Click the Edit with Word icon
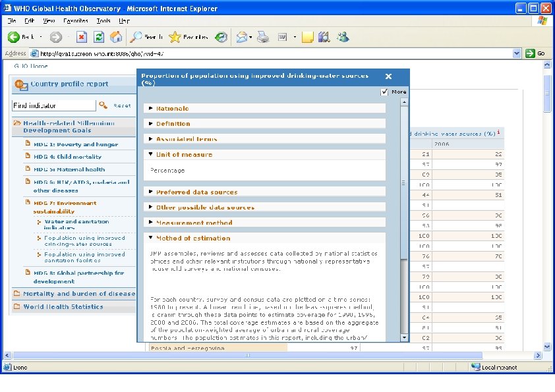Screen dimensions: 555x392 (282, 37)
